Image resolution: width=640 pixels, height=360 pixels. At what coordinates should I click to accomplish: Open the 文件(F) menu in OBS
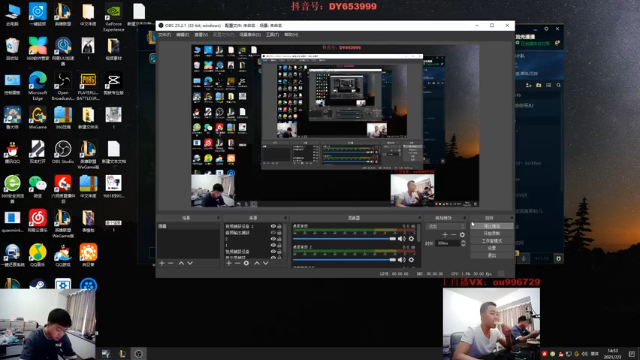tap(164, 35)
